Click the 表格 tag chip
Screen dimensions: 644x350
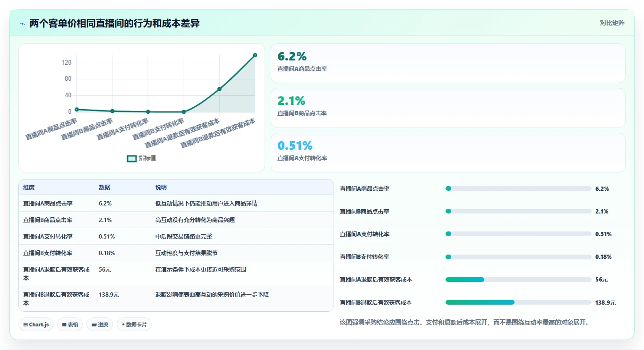(x=70, y=324)
